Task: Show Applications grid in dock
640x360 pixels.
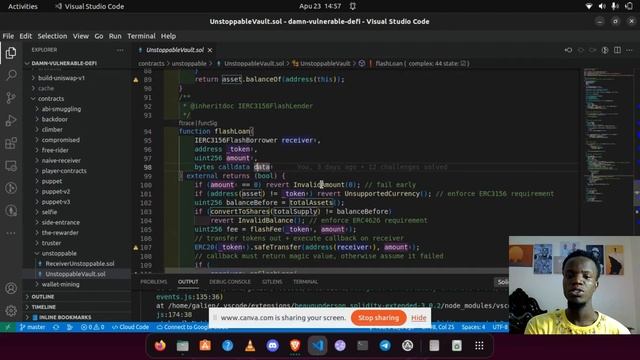Action: coord(479,346)
